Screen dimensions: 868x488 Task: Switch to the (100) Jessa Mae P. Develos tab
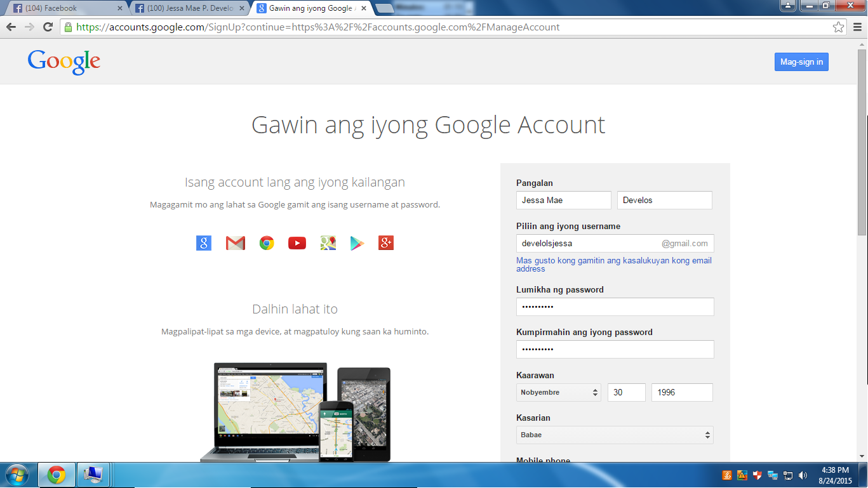click(x=190, y=8)
